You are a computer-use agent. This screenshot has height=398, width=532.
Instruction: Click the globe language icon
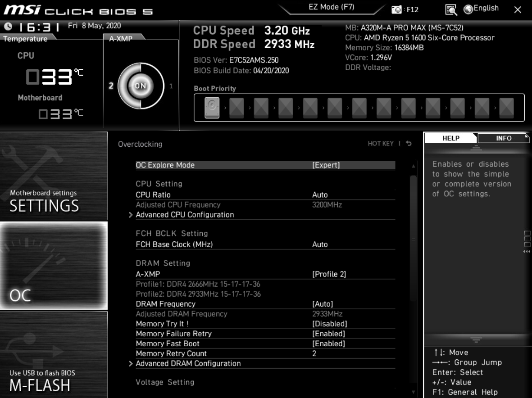[x=468, y=9]
